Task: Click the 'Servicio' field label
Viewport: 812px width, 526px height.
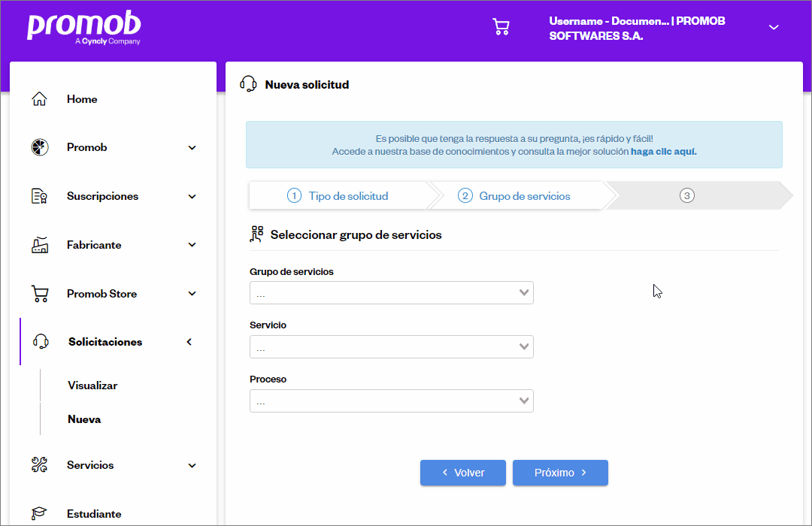Action: [268, 325]
